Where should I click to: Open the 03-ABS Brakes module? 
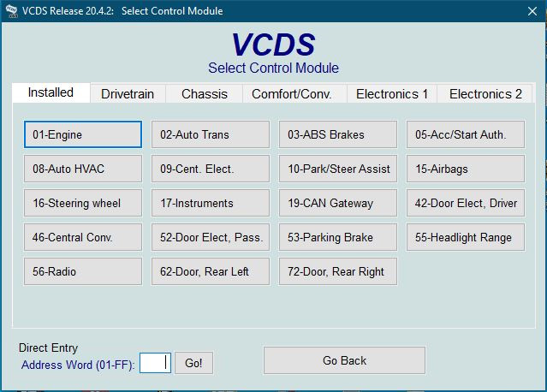click(x=338, y=134)
